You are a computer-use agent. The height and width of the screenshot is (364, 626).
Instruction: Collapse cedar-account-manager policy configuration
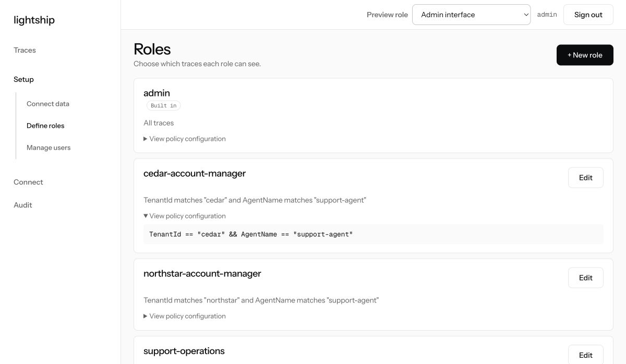pyautogui.click(x=185, y=216)
